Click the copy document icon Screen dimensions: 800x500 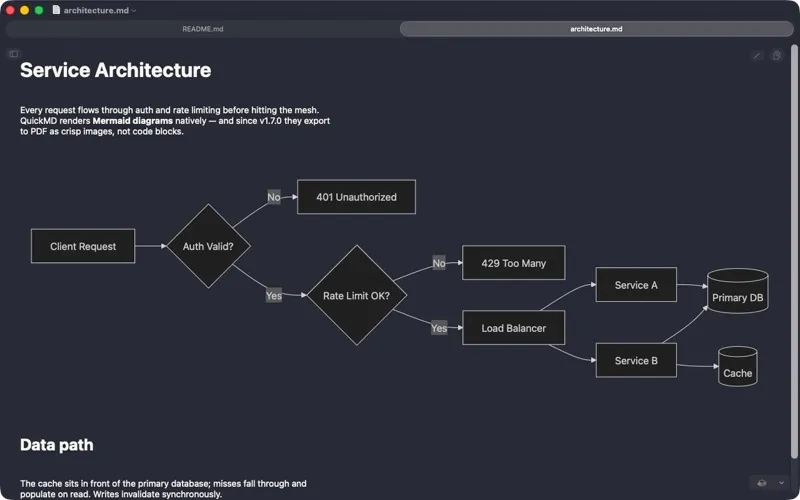tap(777, 55)
